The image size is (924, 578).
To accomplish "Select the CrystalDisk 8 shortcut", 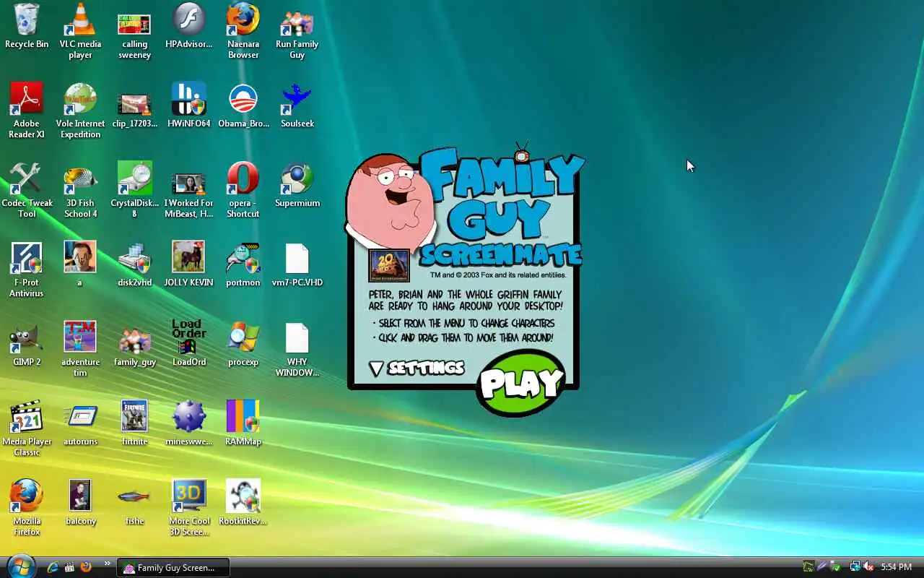I will click(134, 189).
